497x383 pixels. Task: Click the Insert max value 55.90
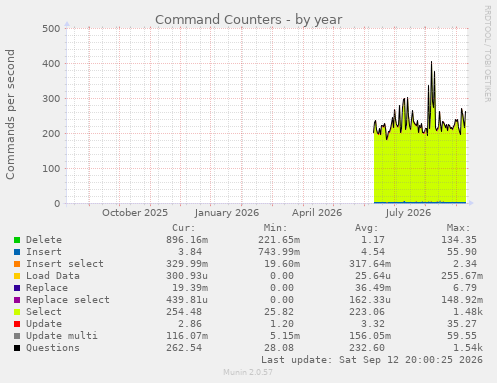point(462,252)
